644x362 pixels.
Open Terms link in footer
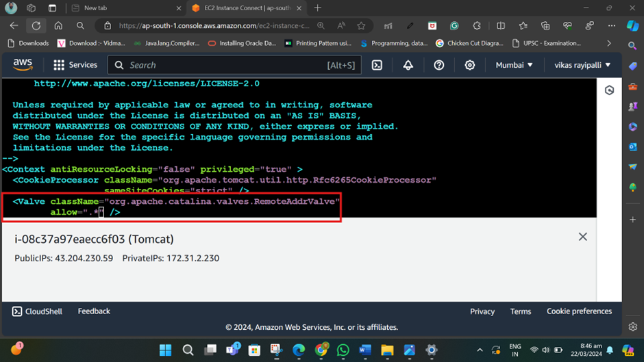click(521, 311)
